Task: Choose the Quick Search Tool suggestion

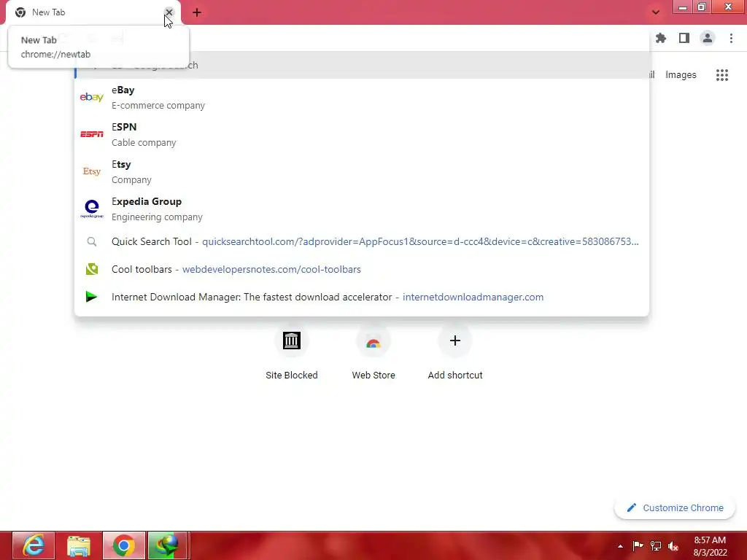Action: point(362,241)
